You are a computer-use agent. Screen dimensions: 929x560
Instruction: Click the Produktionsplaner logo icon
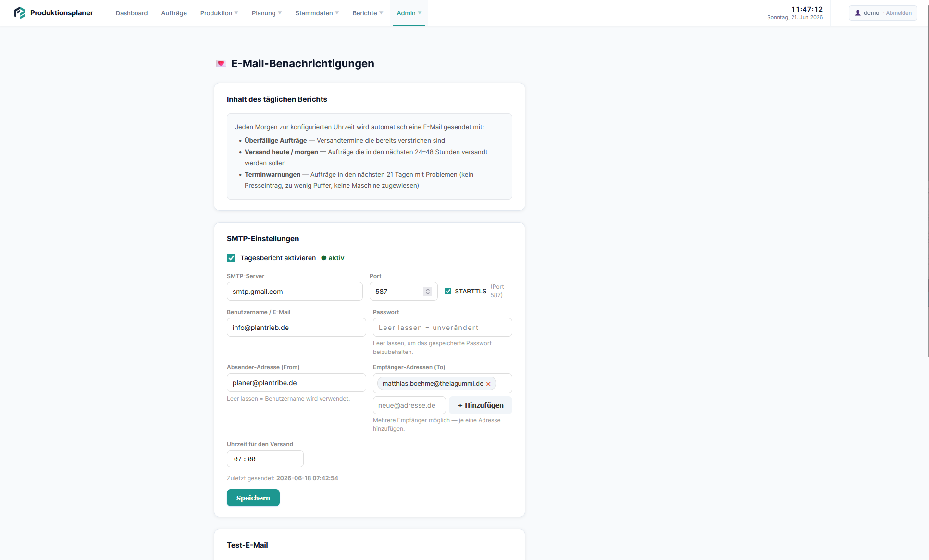click(20, 13)
